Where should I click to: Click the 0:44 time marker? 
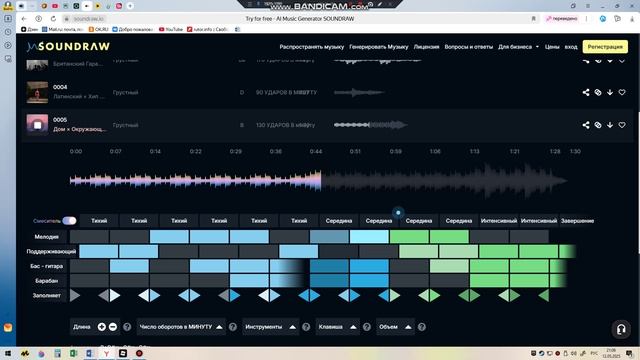click(316, 151)
